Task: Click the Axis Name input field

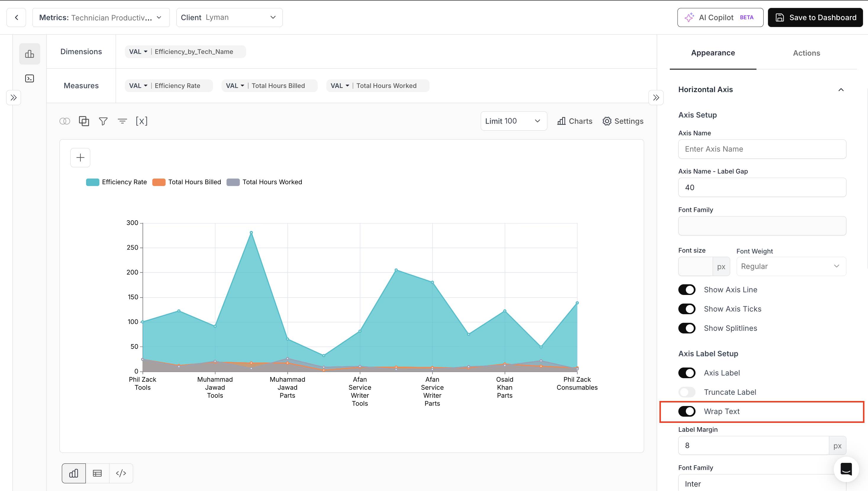Action: coord(762,149)
